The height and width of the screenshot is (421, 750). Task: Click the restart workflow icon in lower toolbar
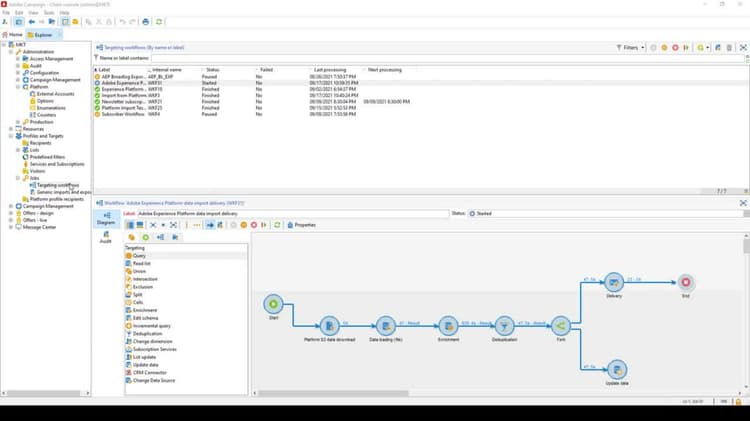264,225
